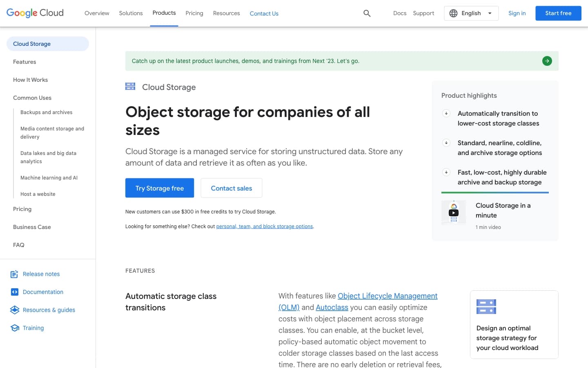The height and width of the screenshot is (368, 588).
Task: Open the Overview nav item
Action: (x=97, y=13)
